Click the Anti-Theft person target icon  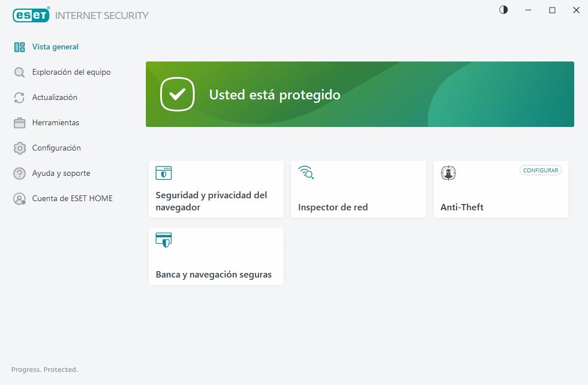448,172
